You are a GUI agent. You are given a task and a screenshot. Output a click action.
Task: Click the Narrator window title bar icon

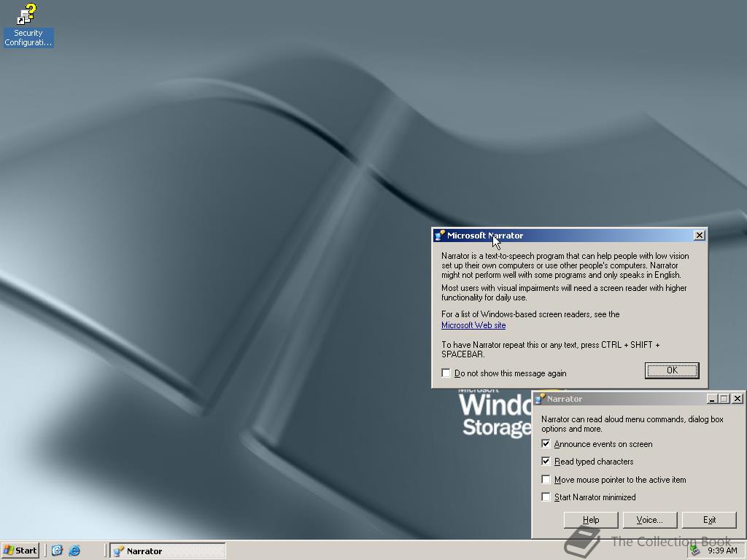(540, 399)
